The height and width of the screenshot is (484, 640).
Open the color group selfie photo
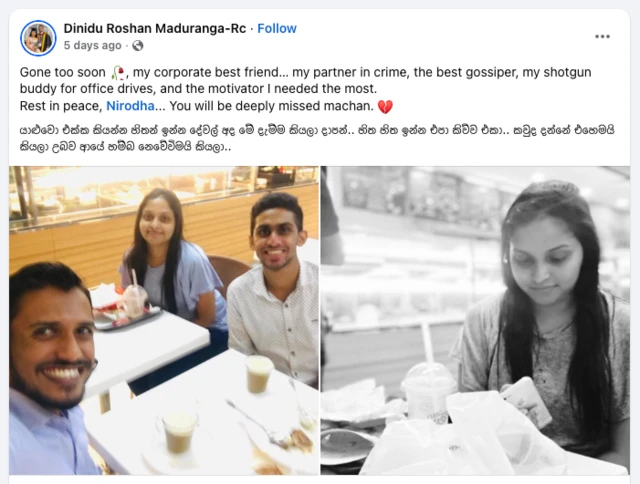[164, 320]
